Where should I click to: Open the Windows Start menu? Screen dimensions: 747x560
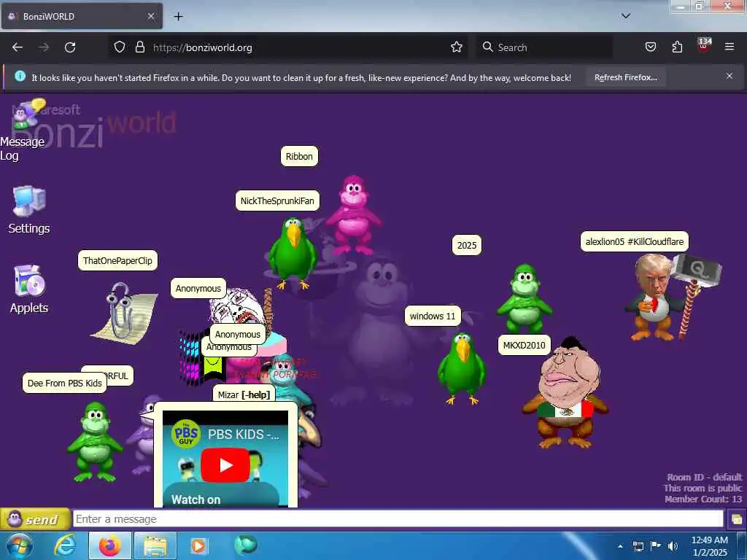click(x=20, y=546)
